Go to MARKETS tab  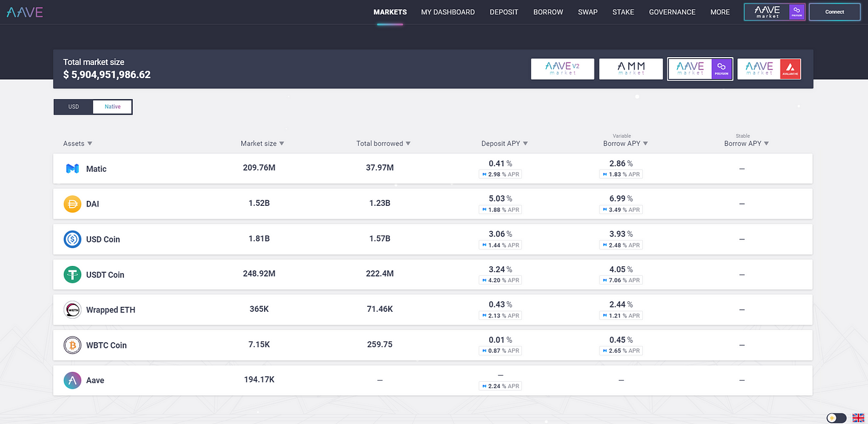(390, 12)
